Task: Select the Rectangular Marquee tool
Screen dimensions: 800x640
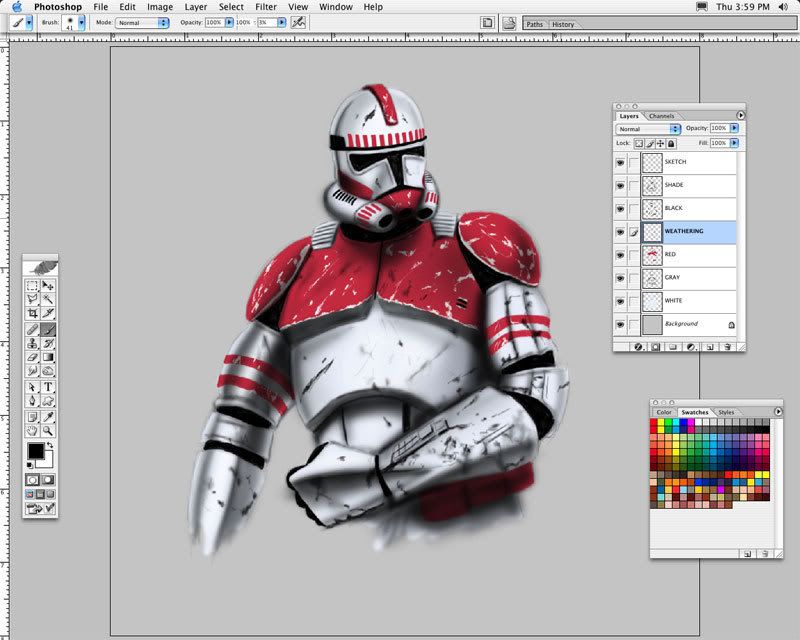Action: tap(32, 286)
